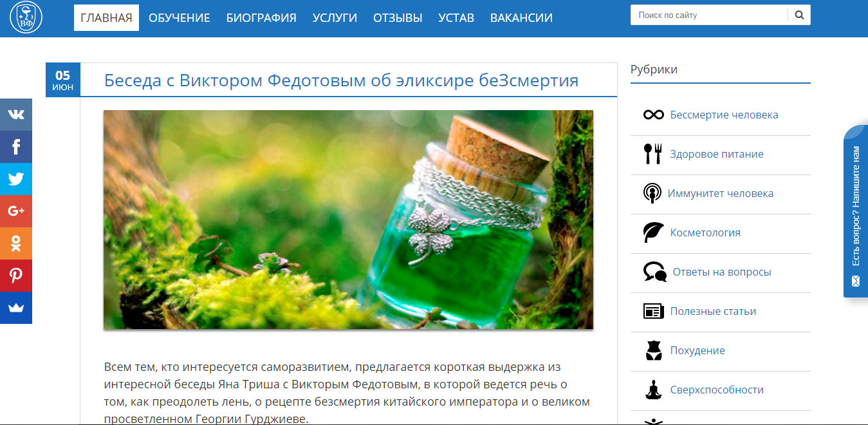Open the ОБУЧЕНИЕ menu item
This screenshot has height=425, width=868.
click(x=180, y=18)
